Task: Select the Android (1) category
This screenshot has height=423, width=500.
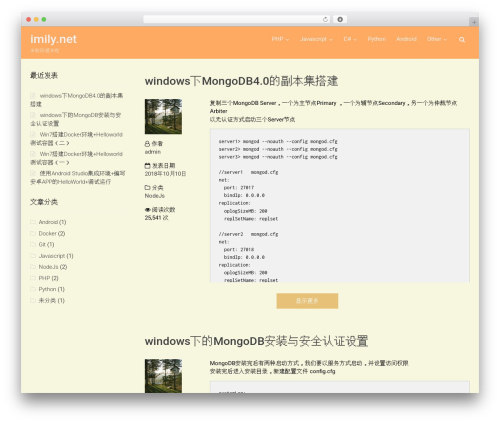Action: tap(52, 222)
